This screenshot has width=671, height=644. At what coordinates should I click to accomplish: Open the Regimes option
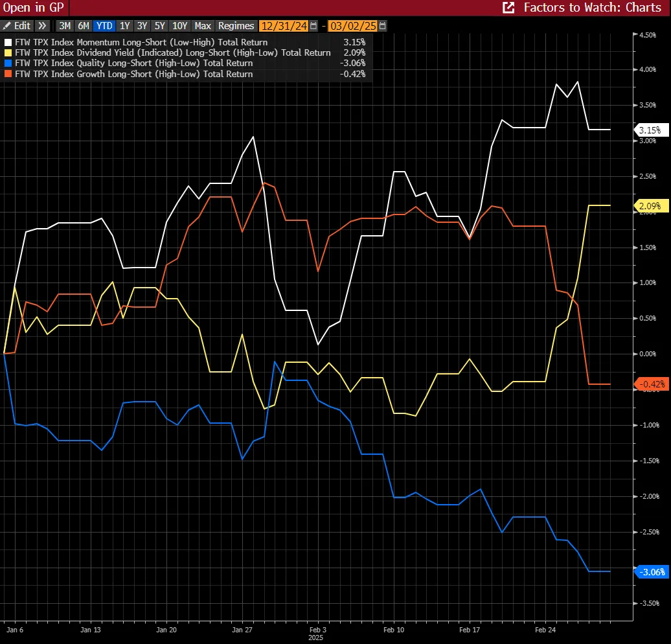point(236,26)
